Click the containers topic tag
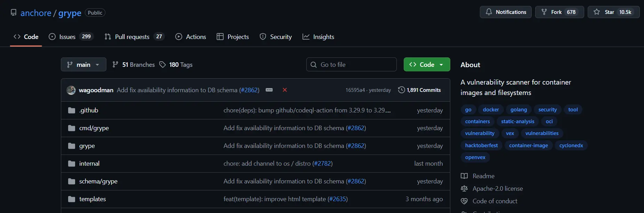Screen dimensions: 644x213 477,121
